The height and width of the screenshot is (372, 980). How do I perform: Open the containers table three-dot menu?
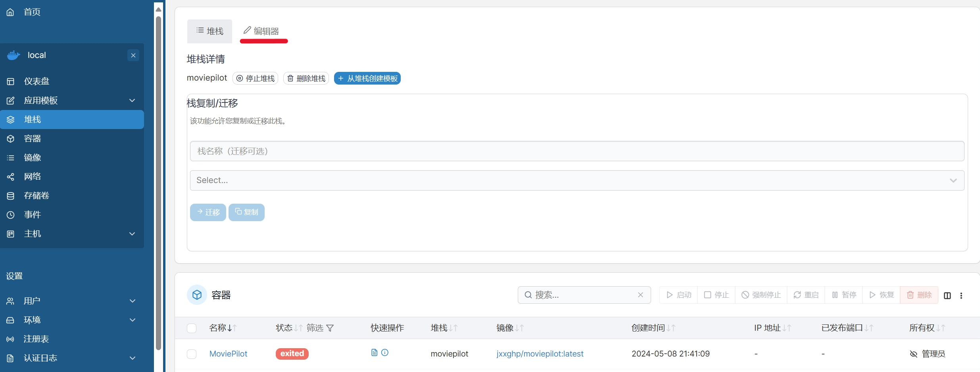tap(961, 295)
